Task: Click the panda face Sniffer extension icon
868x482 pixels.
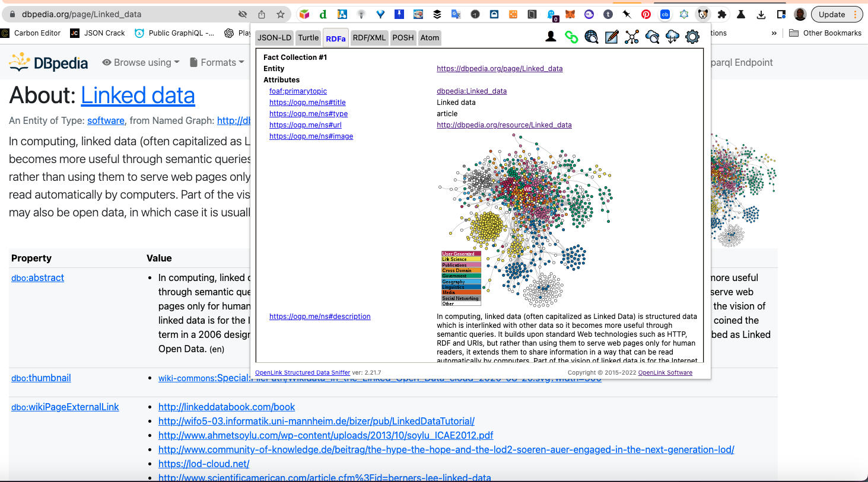Action: tap(703, 14)
